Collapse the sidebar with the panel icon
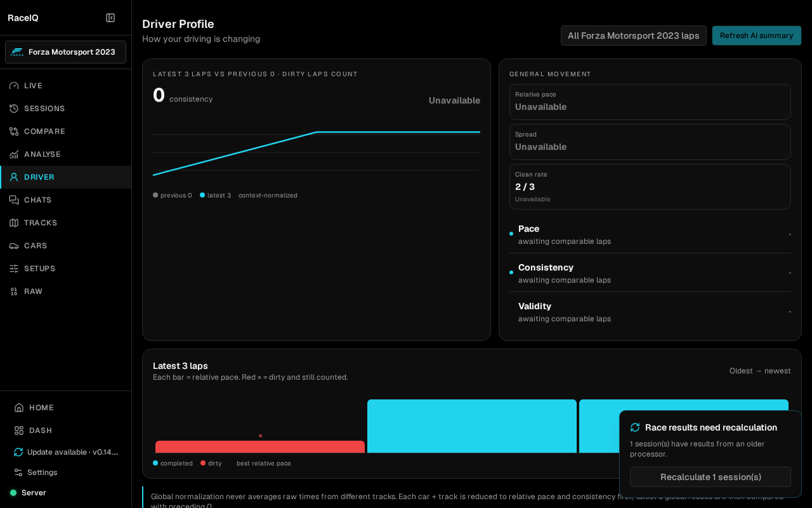The image size is (812, 508). point(110,18)
